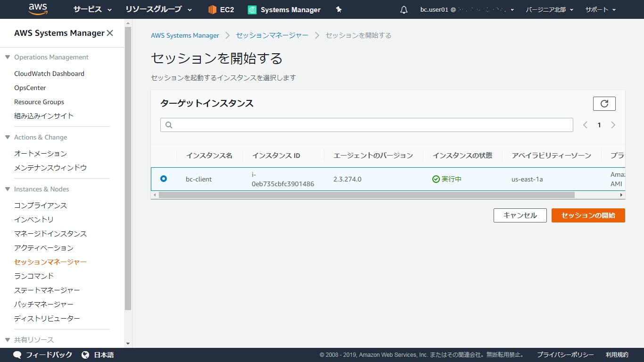
Task: Open the Systems Manager service shortcut
Action: click(284, 9)
